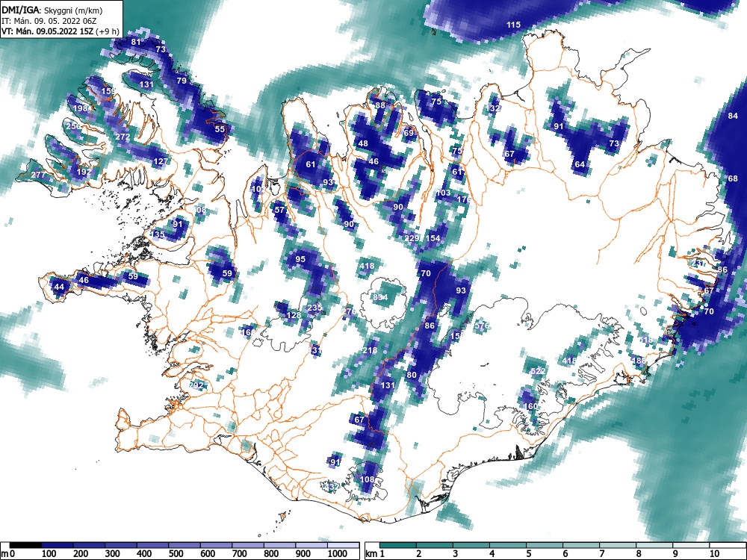
Task: Click the visibility value 95
Action: [300, 259]
